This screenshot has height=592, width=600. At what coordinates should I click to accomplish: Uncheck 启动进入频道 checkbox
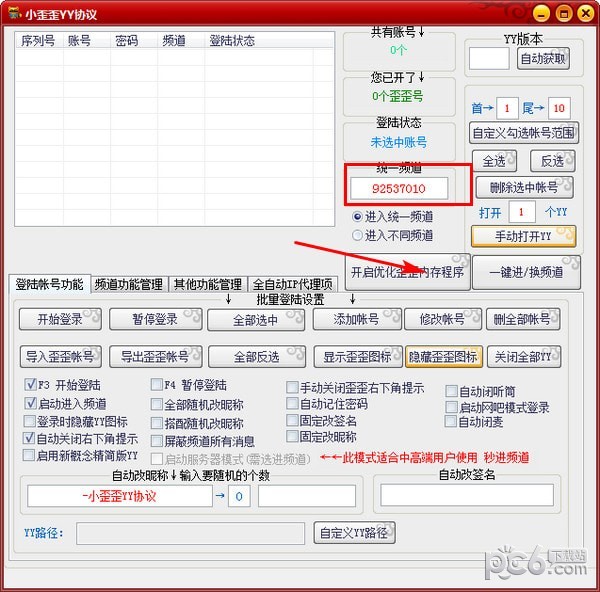[66, 403]
